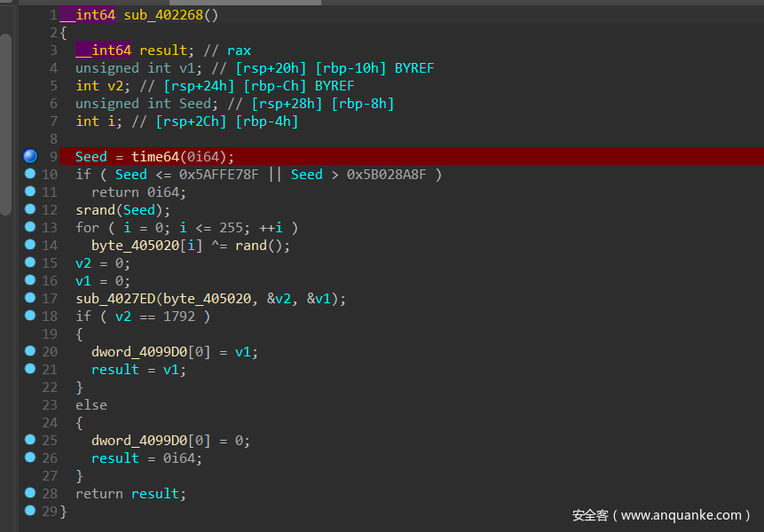
Task: Click gutter dot on line 25
Action: [x=30, y=440]
